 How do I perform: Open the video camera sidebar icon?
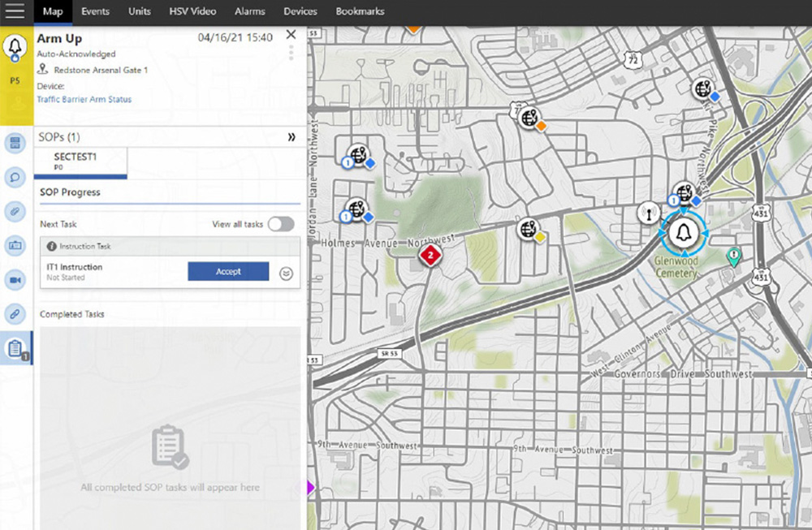click(15, 280)
